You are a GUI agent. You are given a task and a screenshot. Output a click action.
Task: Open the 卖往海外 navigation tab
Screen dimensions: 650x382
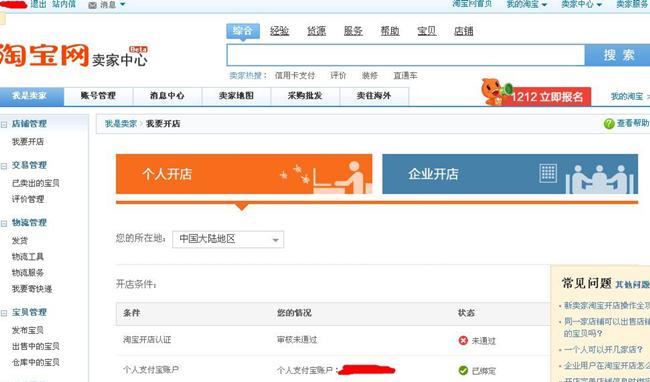tap(374, 96)
